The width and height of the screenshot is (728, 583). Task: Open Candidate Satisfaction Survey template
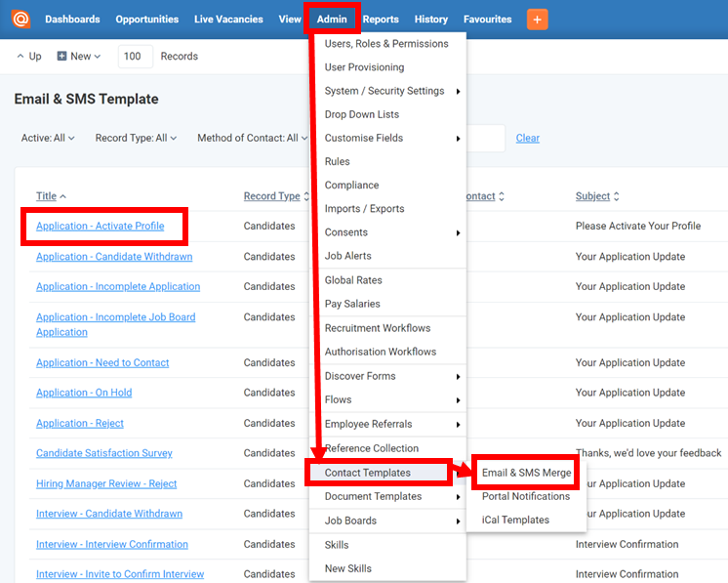point(104,453)
